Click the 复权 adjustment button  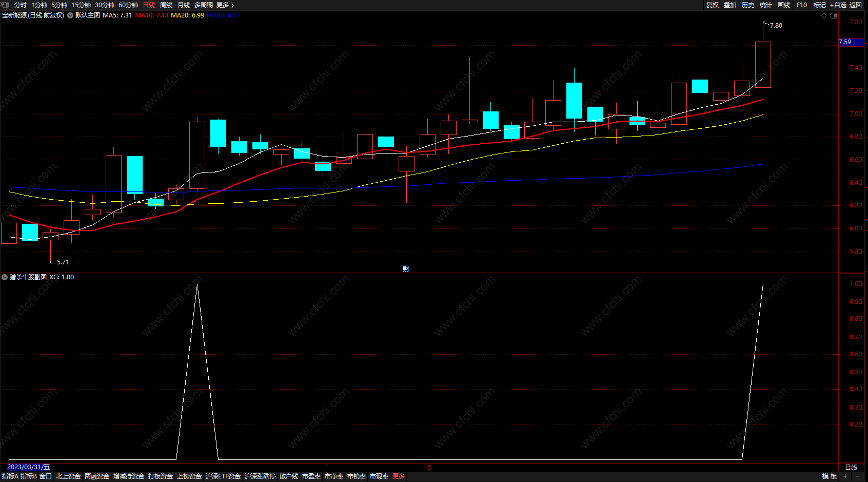pos(713,5)
